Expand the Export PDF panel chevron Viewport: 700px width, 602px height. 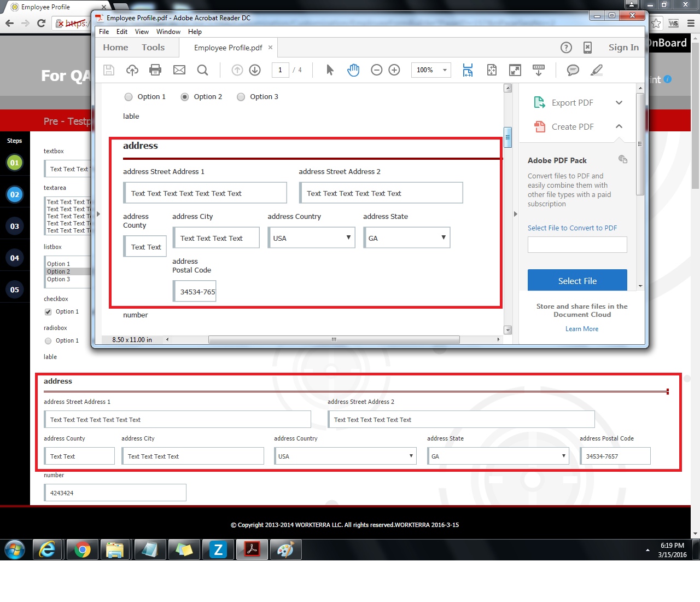click(619, 103)
